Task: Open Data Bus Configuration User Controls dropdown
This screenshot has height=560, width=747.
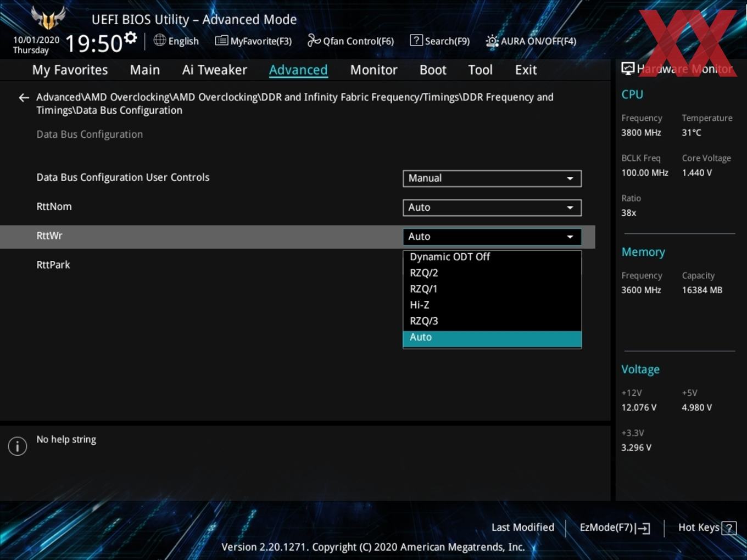Action: [x=492, y=178]
